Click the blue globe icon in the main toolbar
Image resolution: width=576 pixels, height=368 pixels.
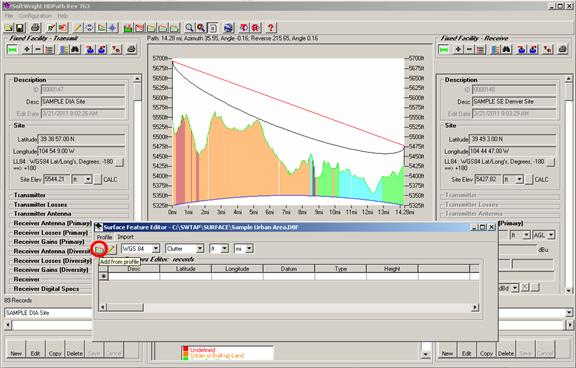point(228,28)
